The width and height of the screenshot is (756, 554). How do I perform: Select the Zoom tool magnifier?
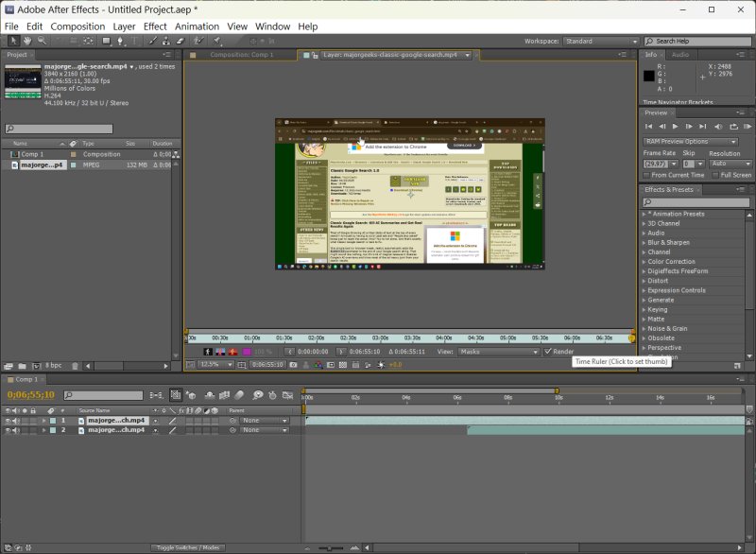(x=42, y=42)
